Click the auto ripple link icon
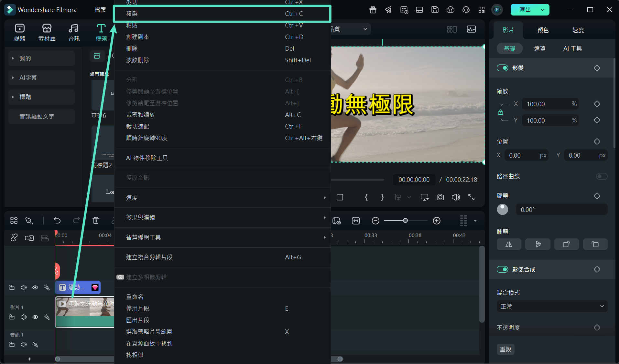Screen dimensions: 619x364 tap(29, 238)
